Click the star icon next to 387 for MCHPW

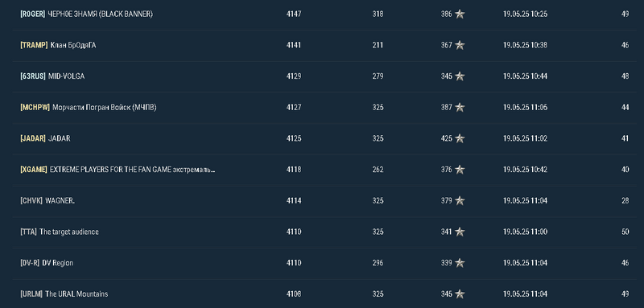click(460, 108)
